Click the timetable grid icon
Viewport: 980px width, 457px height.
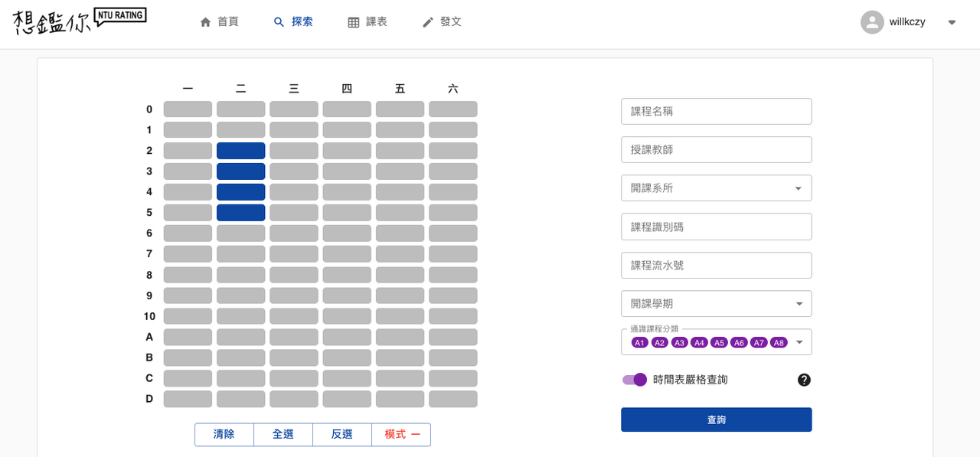[x=354, y=22]
